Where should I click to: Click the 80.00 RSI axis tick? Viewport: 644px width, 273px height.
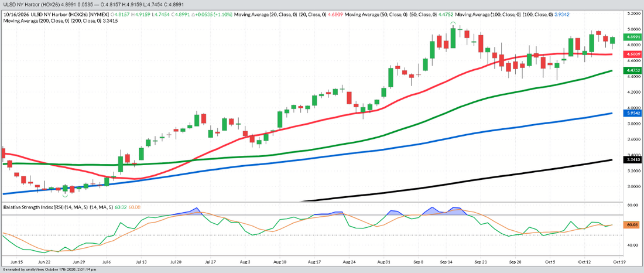632,205
